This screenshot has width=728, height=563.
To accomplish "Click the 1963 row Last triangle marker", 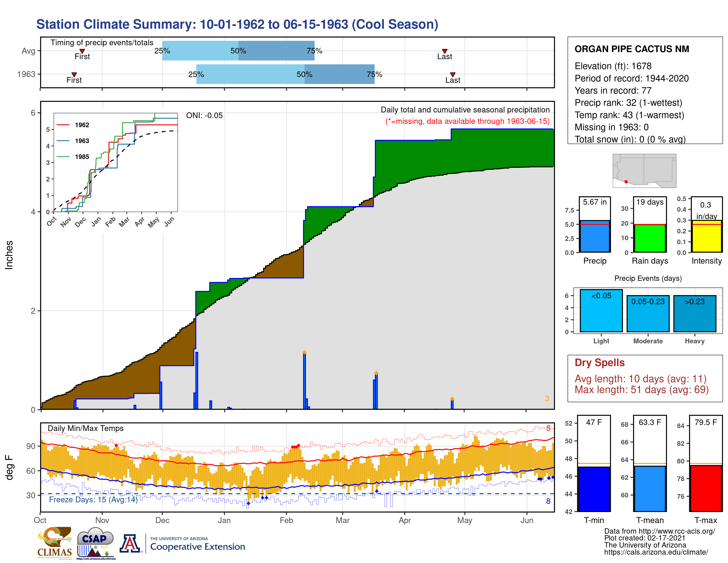I will tap(453, 75).
